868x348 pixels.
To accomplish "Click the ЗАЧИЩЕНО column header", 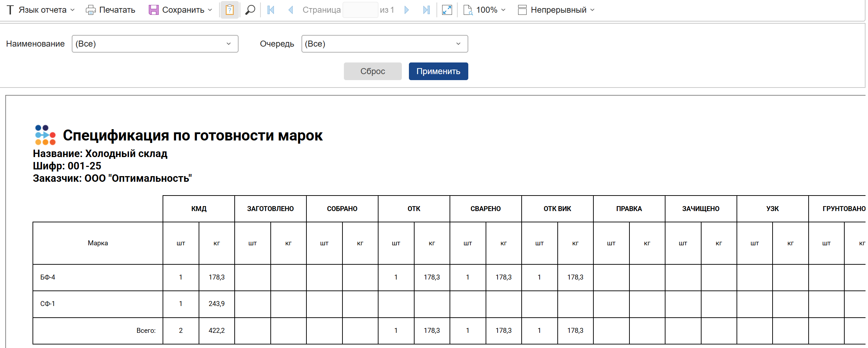I will tap(701, 209).
